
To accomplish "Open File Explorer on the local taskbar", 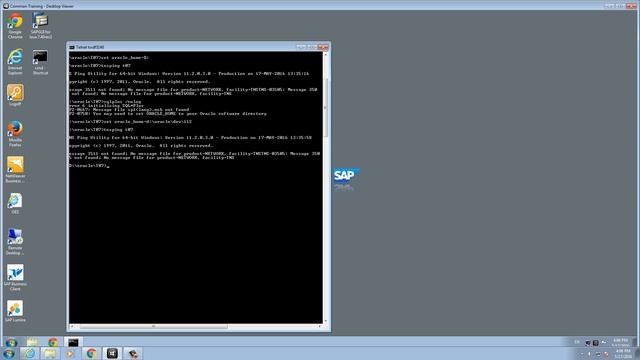I will (x=50, y=353).
